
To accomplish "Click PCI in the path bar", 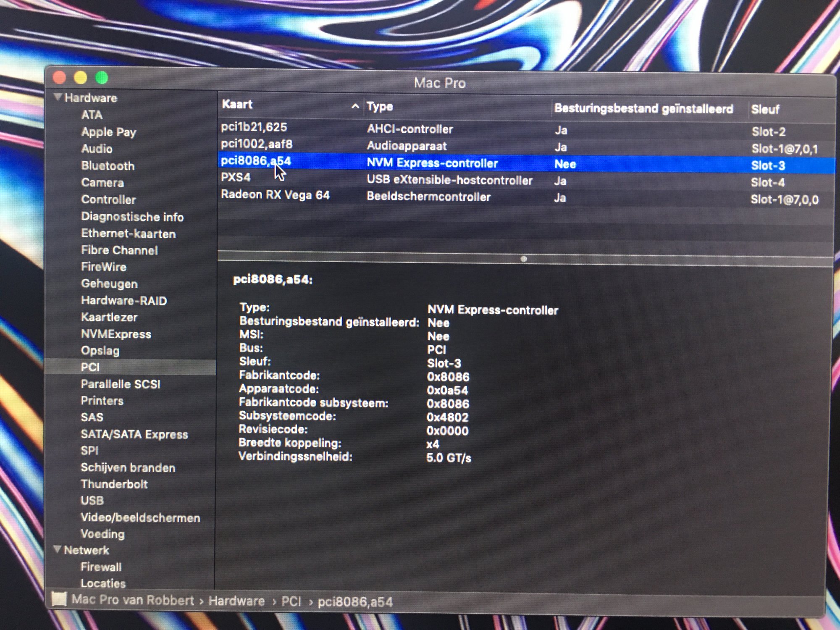I will (x=291, y=601).
